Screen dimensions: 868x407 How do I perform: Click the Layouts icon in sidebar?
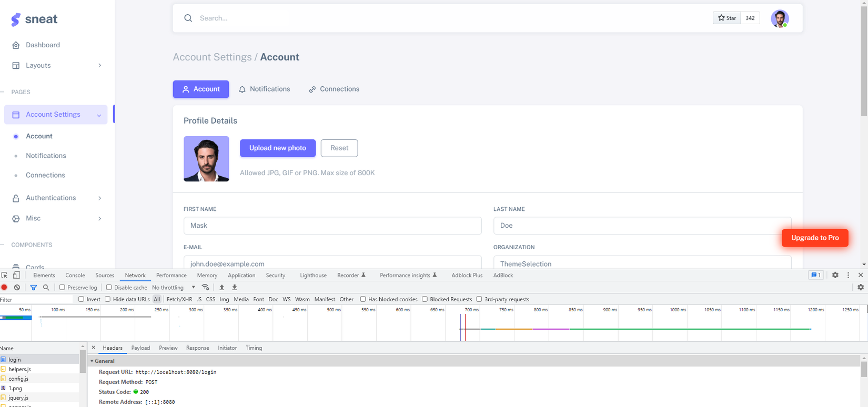[x=16, y=66]
